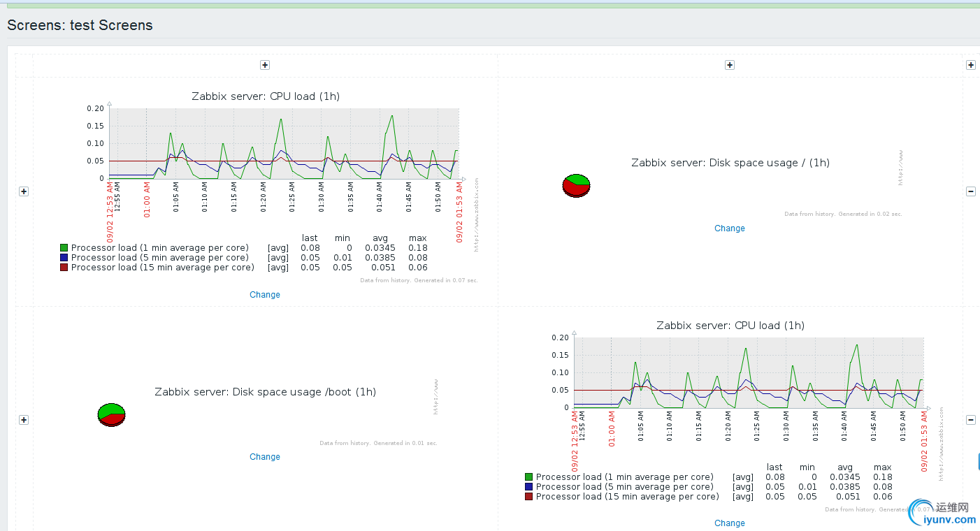Click red 15 min swatch in second-row CPU legend
The image size is (980, 531).
529,497
